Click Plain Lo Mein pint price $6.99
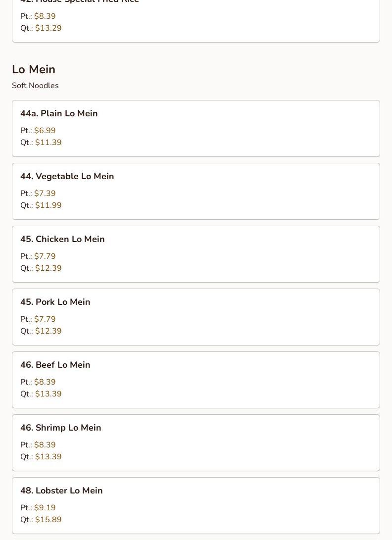Screen dimensions: 392x540 click(x=45, y=131)
